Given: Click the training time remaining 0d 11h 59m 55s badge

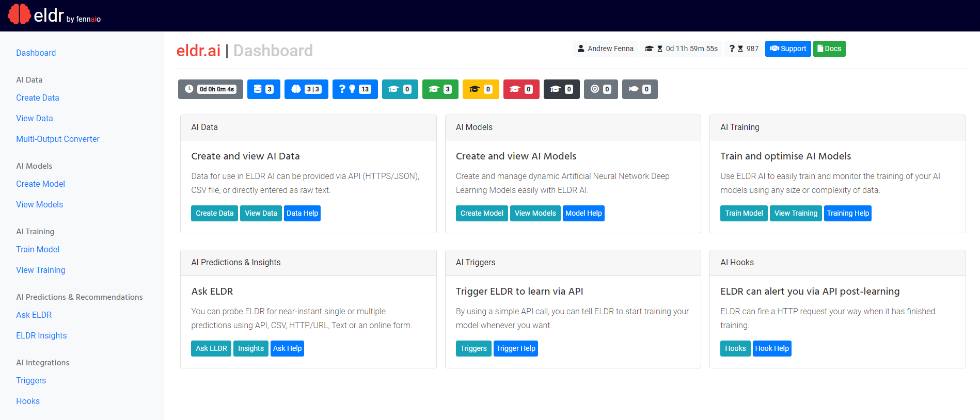Looking at the screenshot, I should pyautogui.click(x=682, y=49).
